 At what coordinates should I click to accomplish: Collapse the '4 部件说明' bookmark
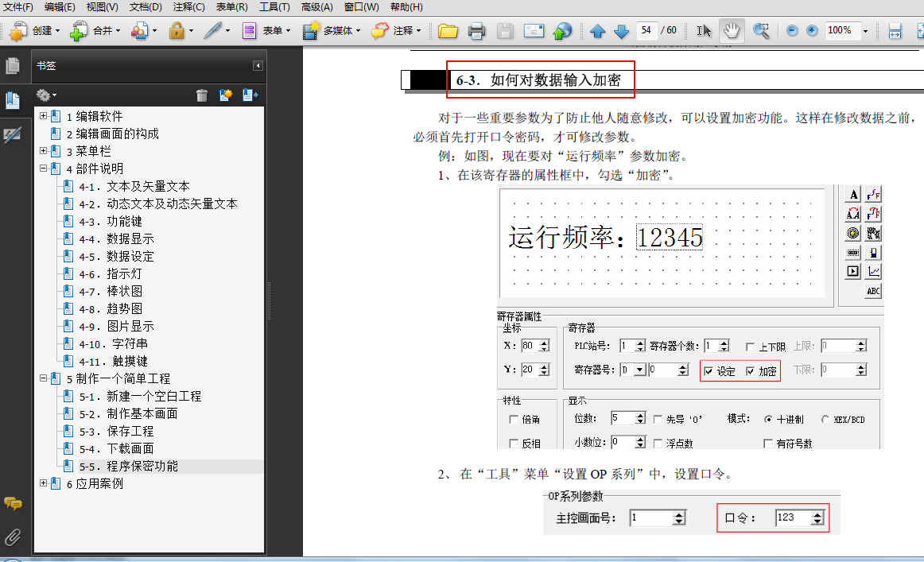(x=43, y=169)
